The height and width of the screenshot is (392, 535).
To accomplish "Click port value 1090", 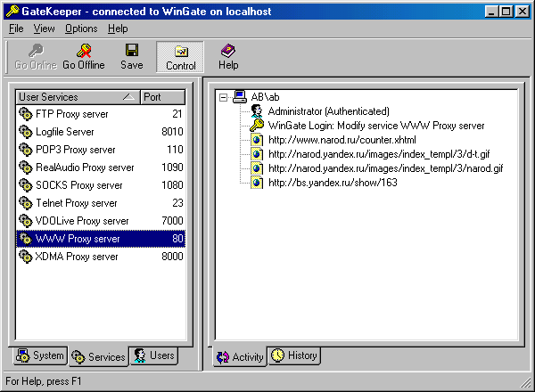I will coord(172,167).
